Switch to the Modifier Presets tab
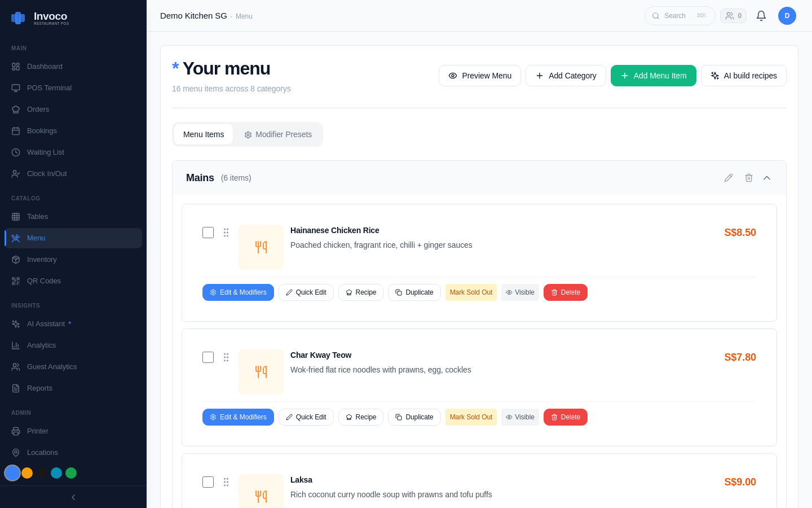 [278, 134]
